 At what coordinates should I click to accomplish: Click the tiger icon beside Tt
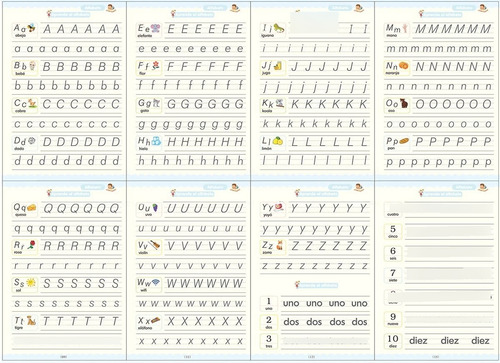(x=32, y=321)
